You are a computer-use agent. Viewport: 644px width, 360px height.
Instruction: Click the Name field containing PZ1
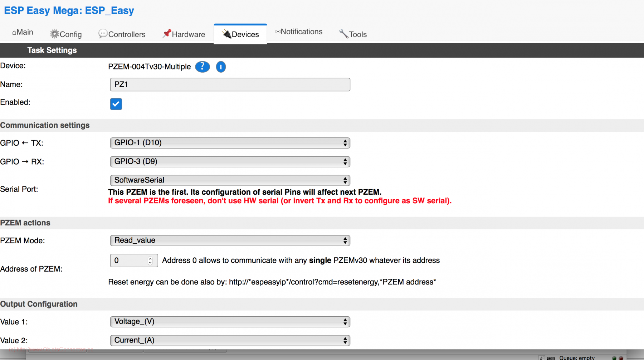[230, 84]
